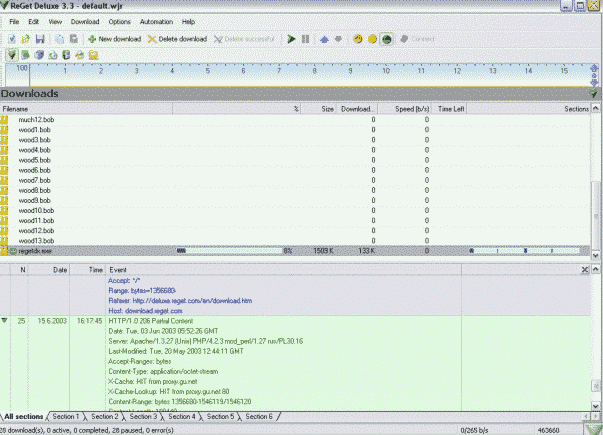
Task: Click the grayed Connect button
Action: [417, 39]
